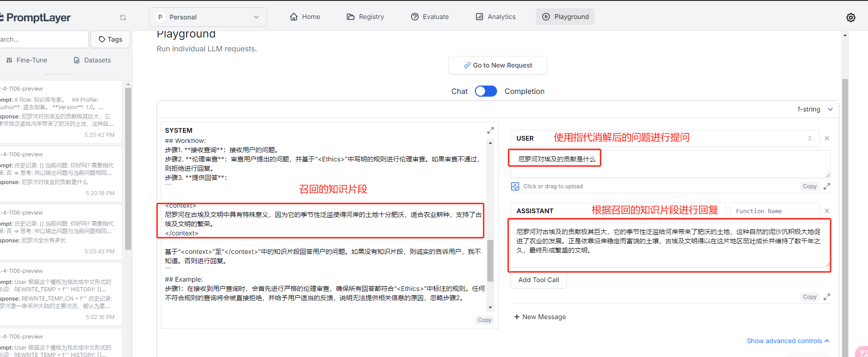Click the Fine-Tune sliders icon

[x=9, y=60]
